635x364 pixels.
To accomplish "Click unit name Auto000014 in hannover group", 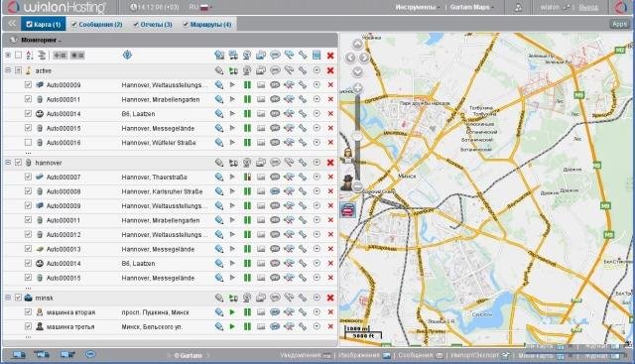I will point(63,264).
